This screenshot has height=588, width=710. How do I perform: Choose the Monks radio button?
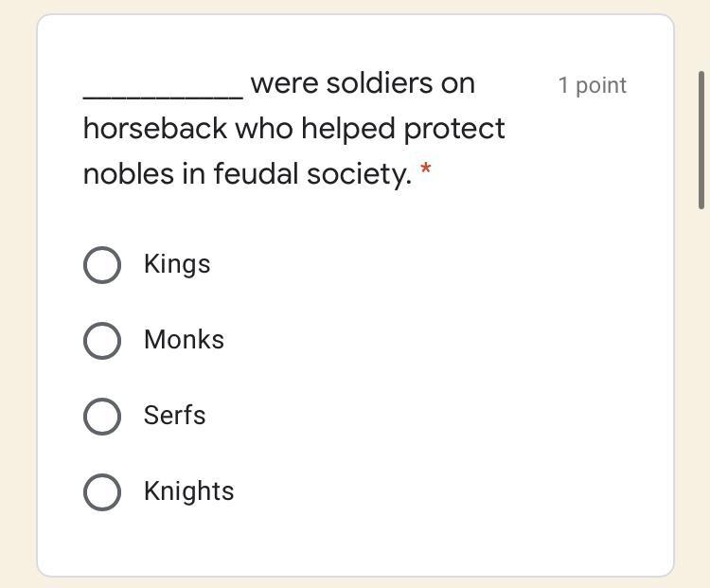[102, 341]
